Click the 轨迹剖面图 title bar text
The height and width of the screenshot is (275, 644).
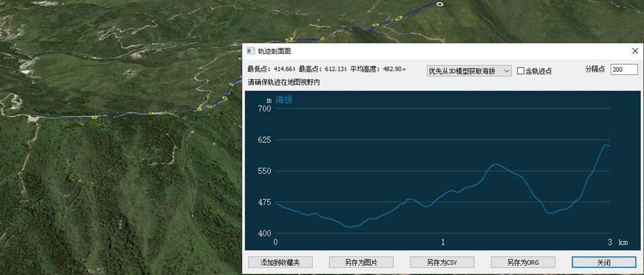(274, 51)
